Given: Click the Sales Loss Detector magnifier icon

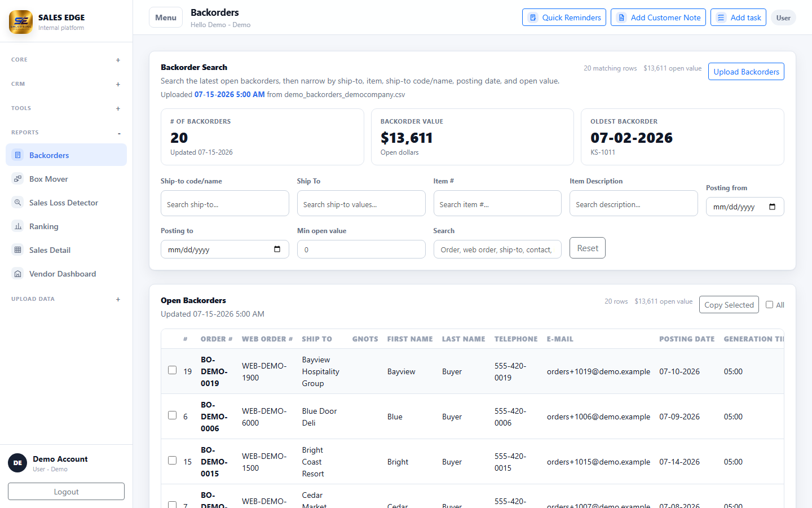Looking at the screenshot, I should click(18, 203).
